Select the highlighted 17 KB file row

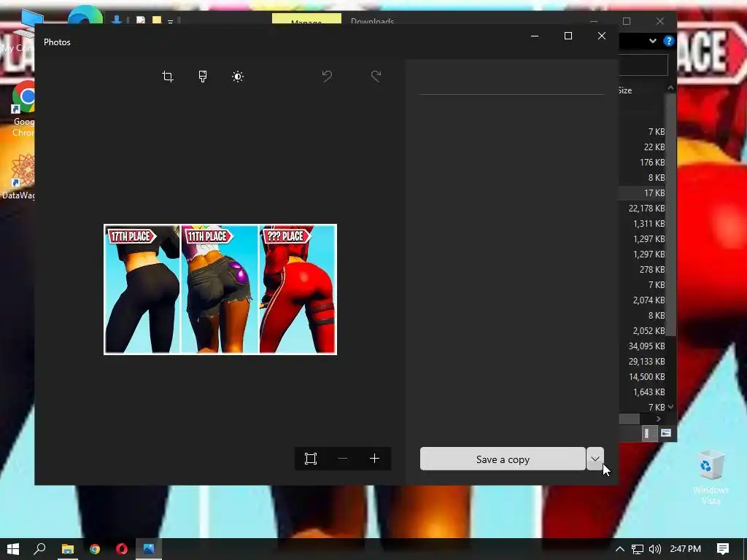pos(642,192)
